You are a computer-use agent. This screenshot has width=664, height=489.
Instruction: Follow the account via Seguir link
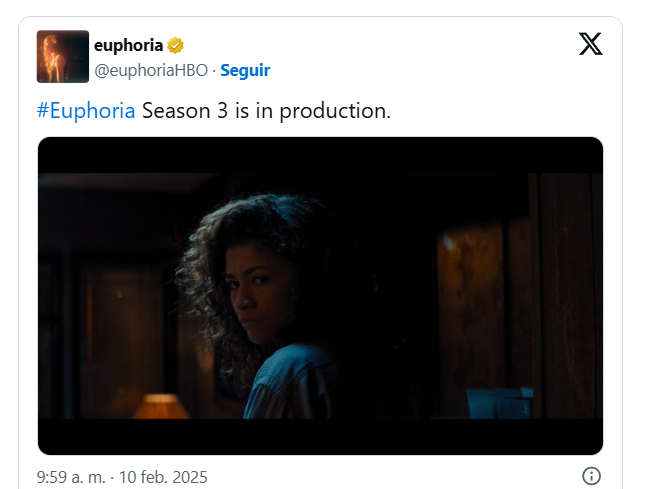click(245, 71)
